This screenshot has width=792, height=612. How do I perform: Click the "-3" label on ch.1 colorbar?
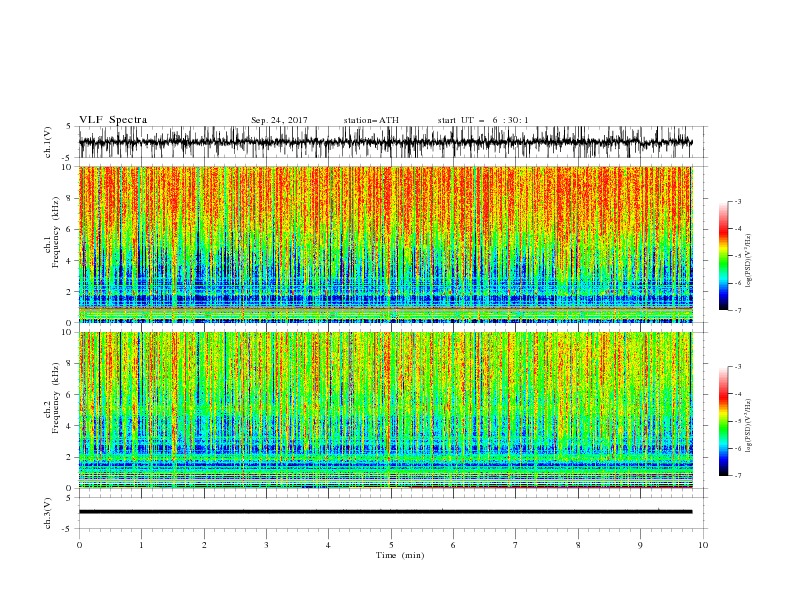pyautogui.click(x=738, y=201)
